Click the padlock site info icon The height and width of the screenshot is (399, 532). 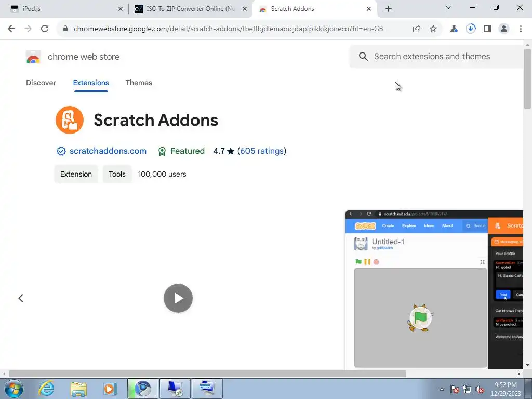(65, 29)
